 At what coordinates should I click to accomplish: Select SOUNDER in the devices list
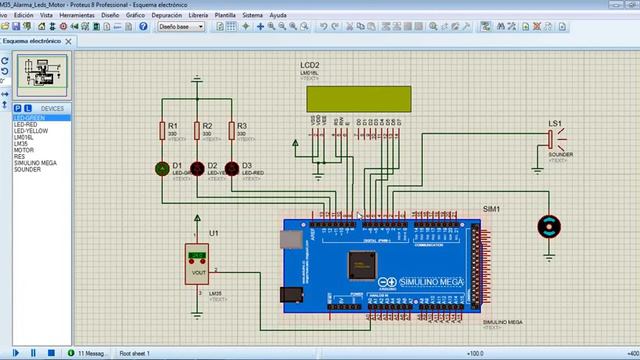42,169
